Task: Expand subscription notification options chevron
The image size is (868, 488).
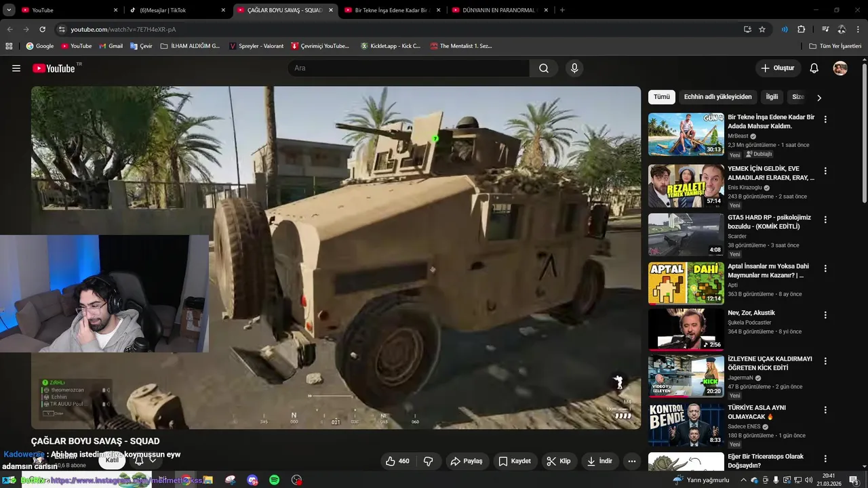Action: (x=153, y=460)
